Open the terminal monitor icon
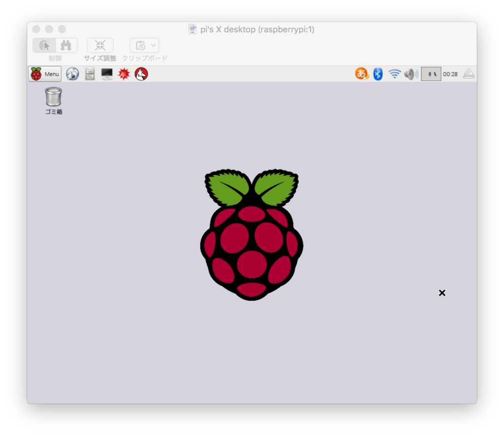Viewport: 504px width, 436px height. (x=107, y=74)
